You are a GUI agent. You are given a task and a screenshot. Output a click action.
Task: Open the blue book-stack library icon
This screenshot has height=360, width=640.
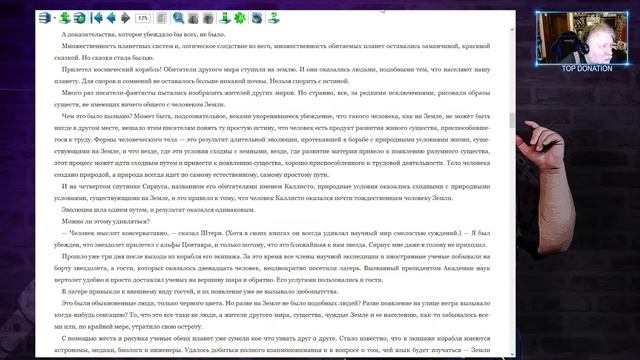point(44,18)
